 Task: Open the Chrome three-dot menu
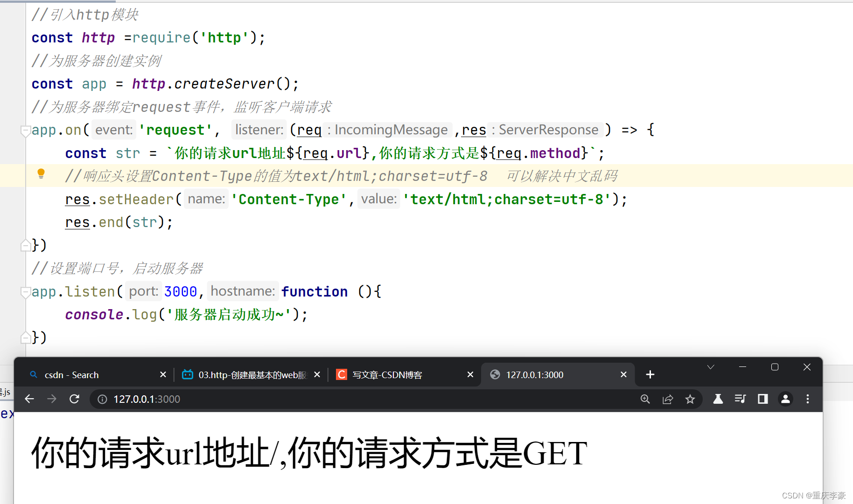[x=808, y=399]
